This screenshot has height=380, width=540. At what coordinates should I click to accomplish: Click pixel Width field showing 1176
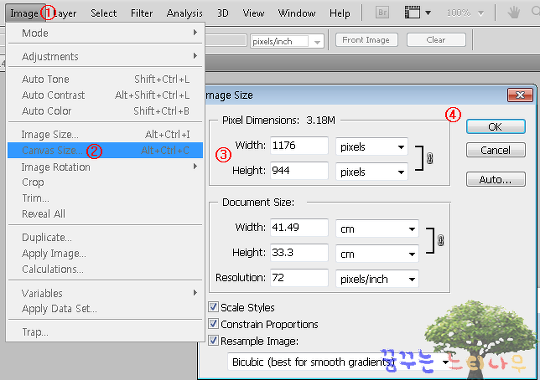299,145
